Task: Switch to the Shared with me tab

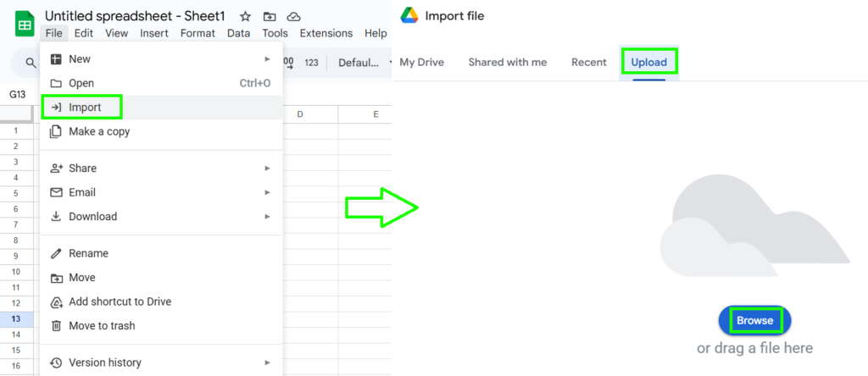Action: click(507, 62)
